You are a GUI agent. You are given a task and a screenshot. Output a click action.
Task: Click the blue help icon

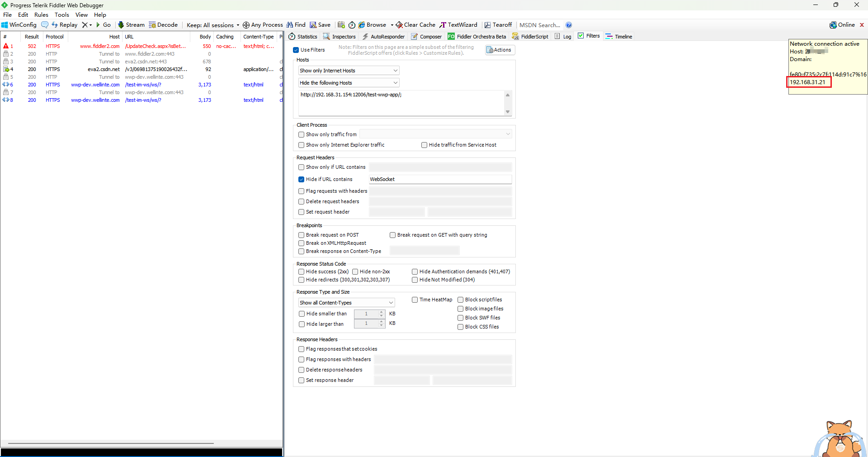click(x=569, y=25)
